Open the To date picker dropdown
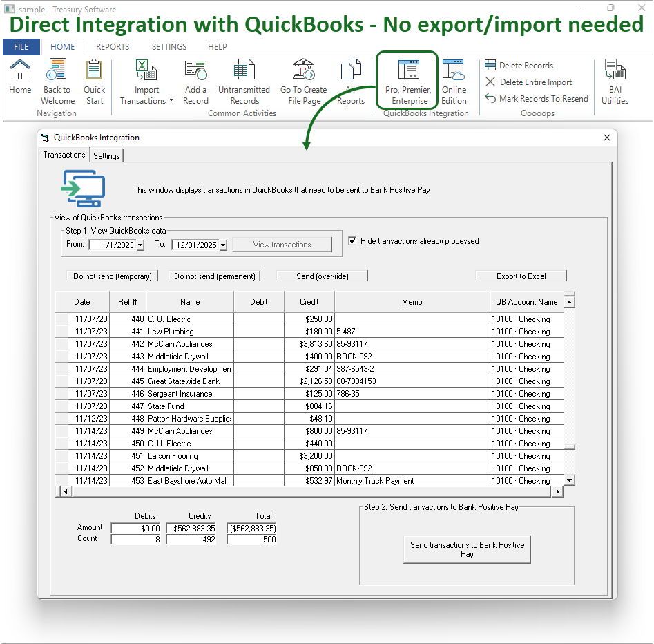Viewport: 654px width, 644px height. coord(223,245)
